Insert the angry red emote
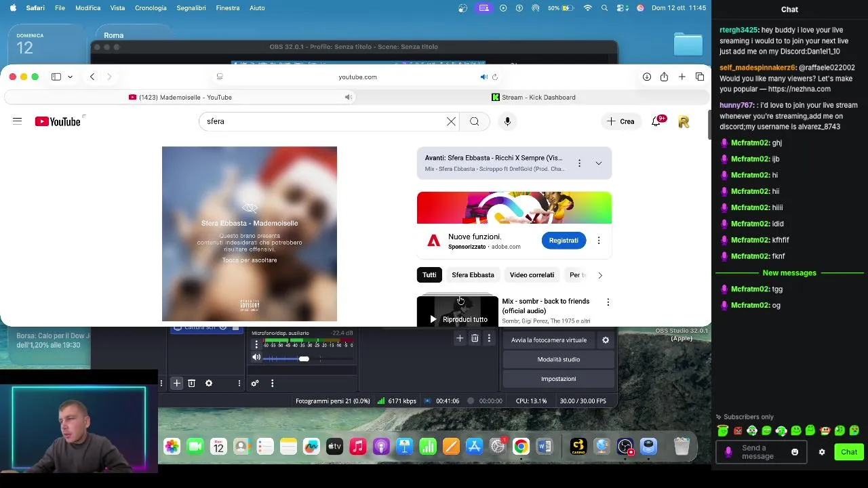This screenshot has width=868, height=488. click(738, 430)
